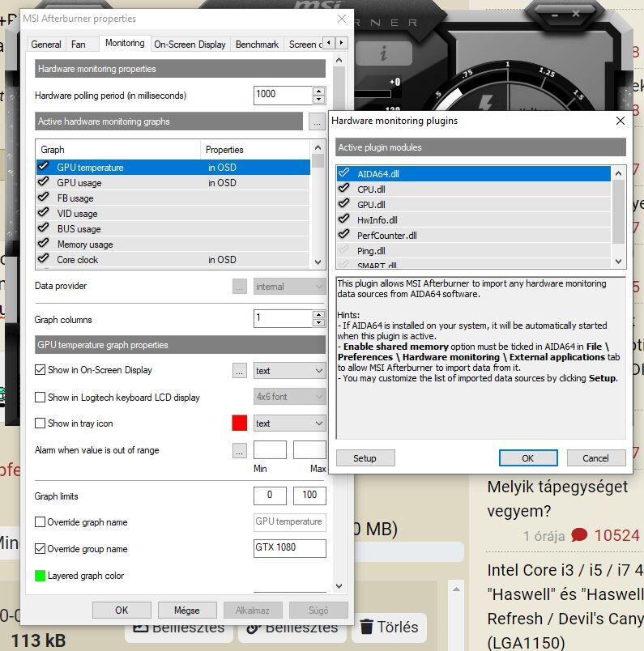This screenshot has width=644, height=651.
Task: Open On-Screen Display layout ellipsis button
Action: [240, 371]
